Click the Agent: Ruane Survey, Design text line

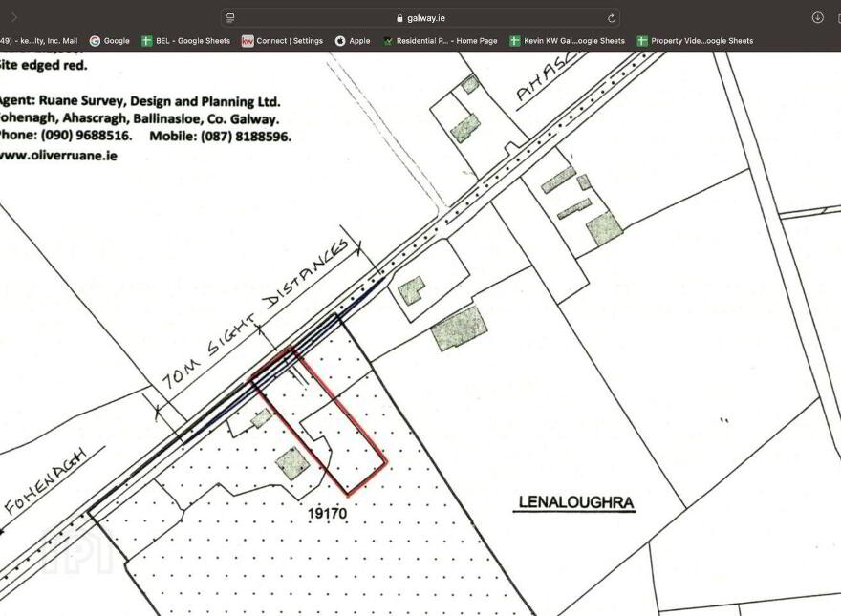click(140, 101)
